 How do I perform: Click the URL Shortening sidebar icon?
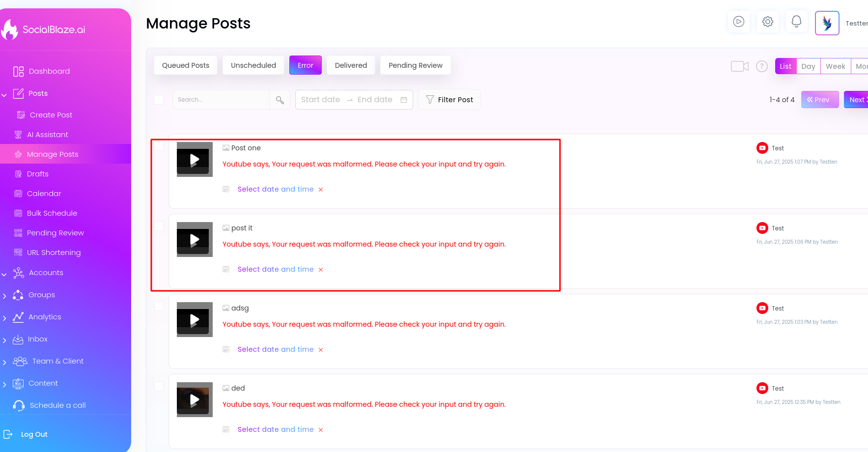(x=18, y=253)
